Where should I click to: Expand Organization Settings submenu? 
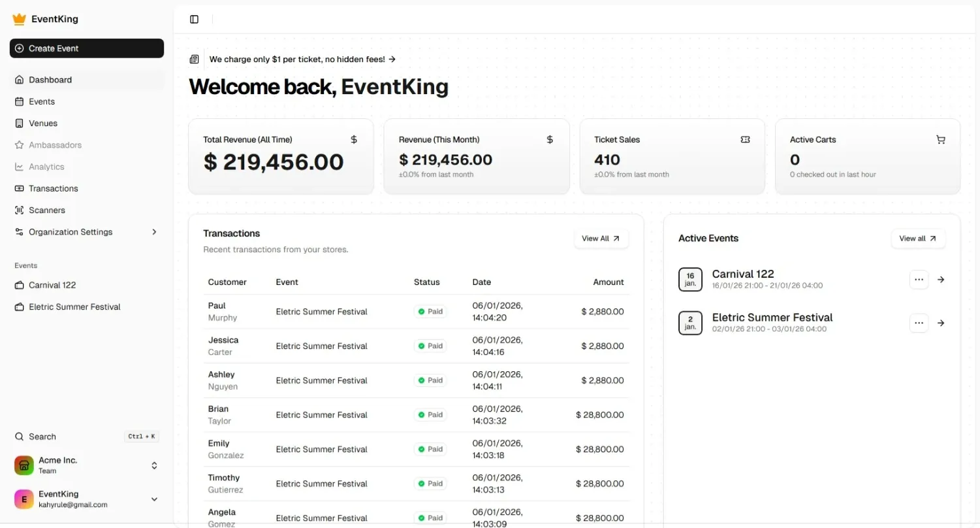point(154,232)
